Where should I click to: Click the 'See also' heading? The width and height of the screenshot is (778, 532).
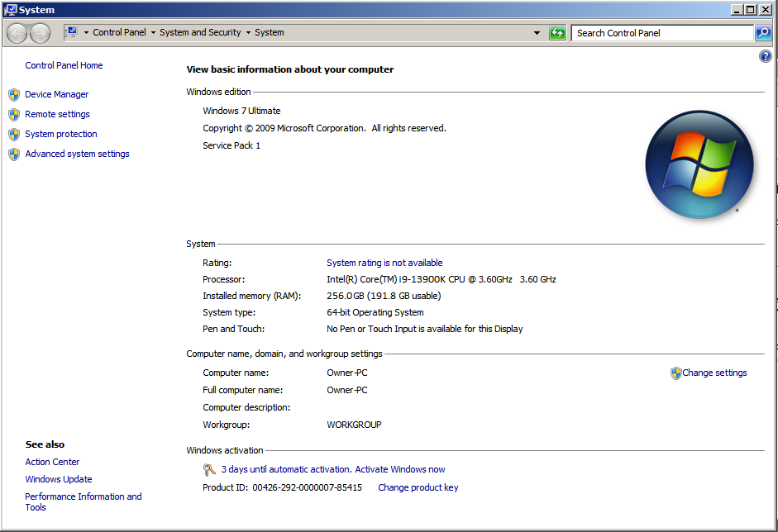[x=45, y=444]
